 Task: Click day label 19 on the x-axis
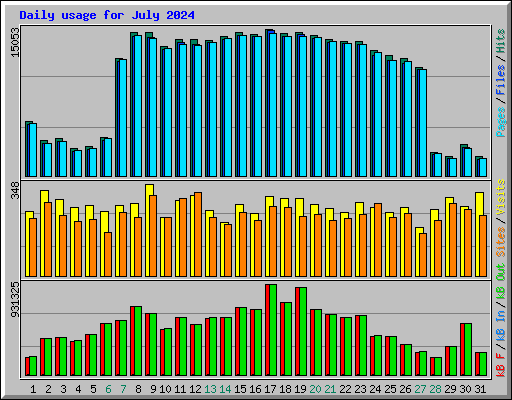(x=300, y=389)
